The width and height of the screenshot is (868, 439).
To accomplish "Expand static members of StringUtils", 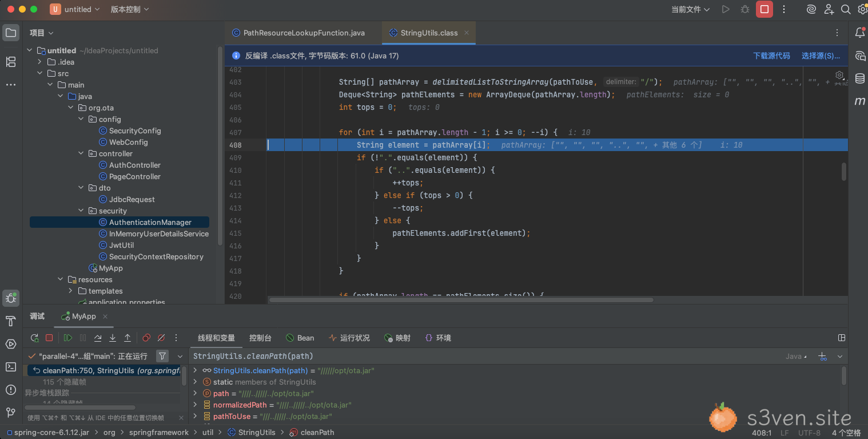I will click(195, 382).
